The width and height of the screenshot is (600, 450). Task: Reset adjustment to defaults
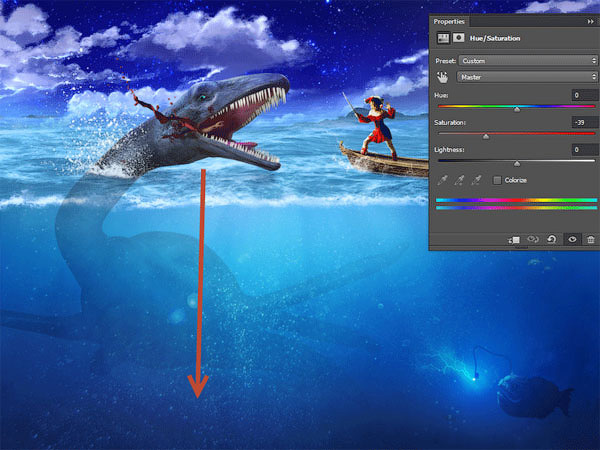click(x=551, y=240)
